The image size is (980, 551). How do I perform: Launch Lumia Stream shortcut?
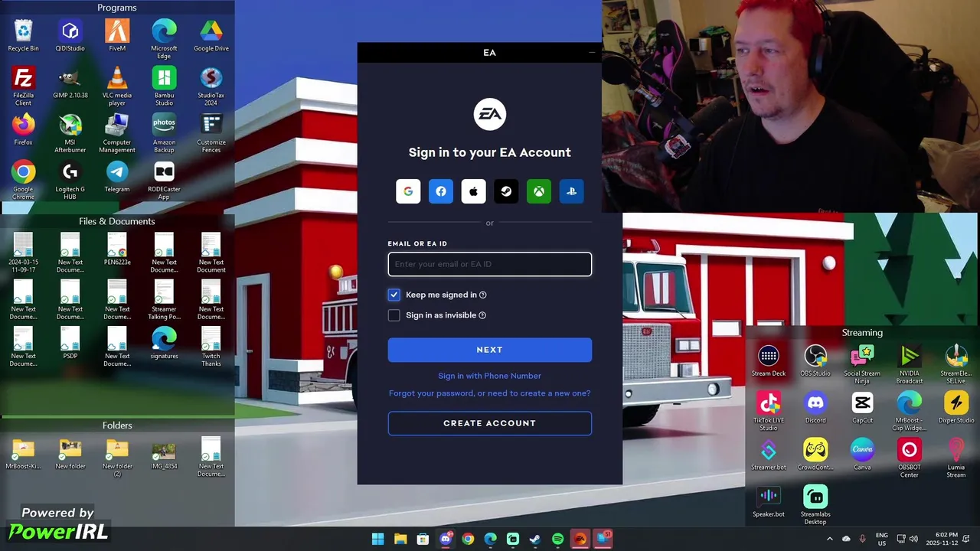tap(956, 458)
